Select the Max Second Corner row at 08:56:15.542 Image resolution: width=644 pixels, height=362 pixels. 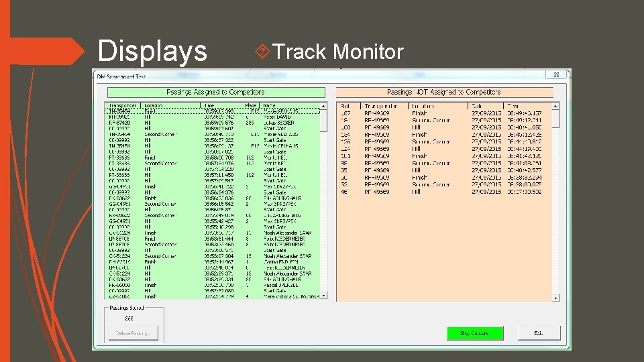coord(213,204)
